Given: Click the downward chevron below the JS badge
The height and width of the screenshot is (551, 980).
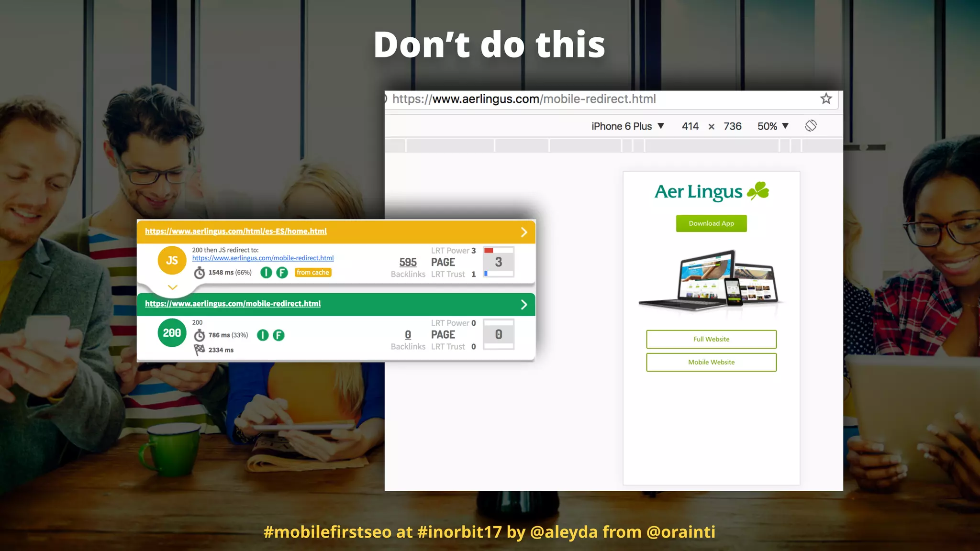Looking at the screenshot, I should pyautogui.click(x=172, y=287).
